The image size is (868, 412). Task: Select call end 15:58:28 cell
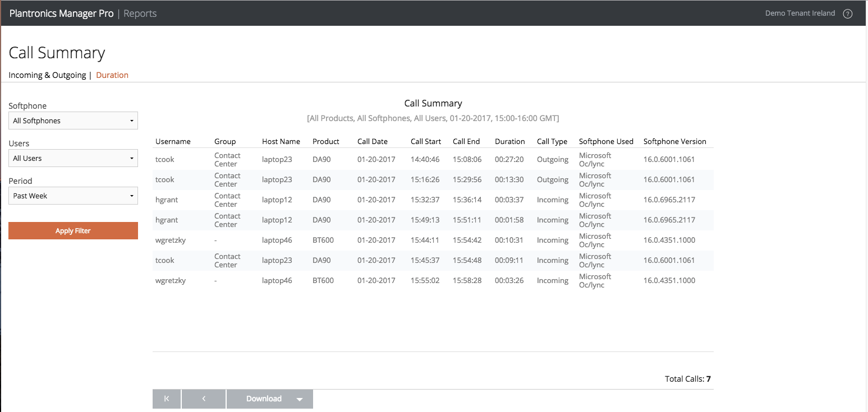(467, 280)
